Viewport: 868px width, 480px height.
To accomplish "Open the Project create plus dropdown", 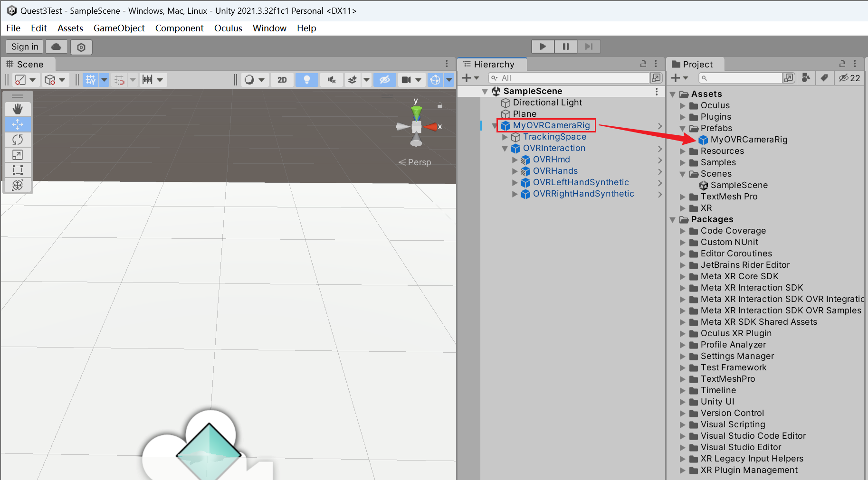I will (x=679, y=77).
